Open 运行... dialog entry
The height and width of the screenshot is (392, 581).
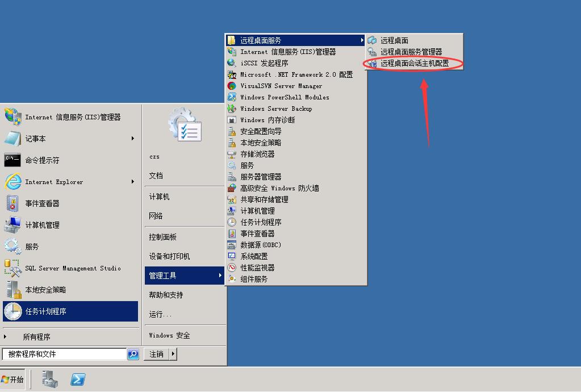tap(160, 315)
